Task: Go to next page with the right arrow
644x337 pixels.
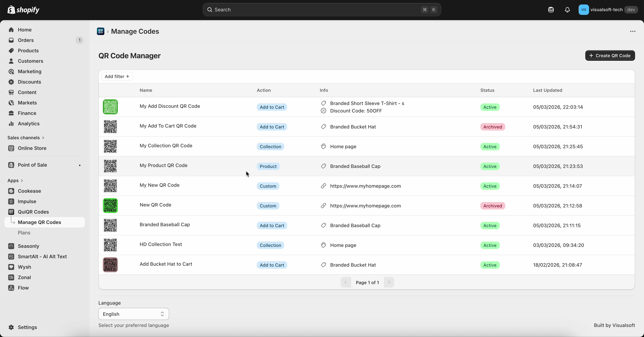Action: [x=389, y=282]
